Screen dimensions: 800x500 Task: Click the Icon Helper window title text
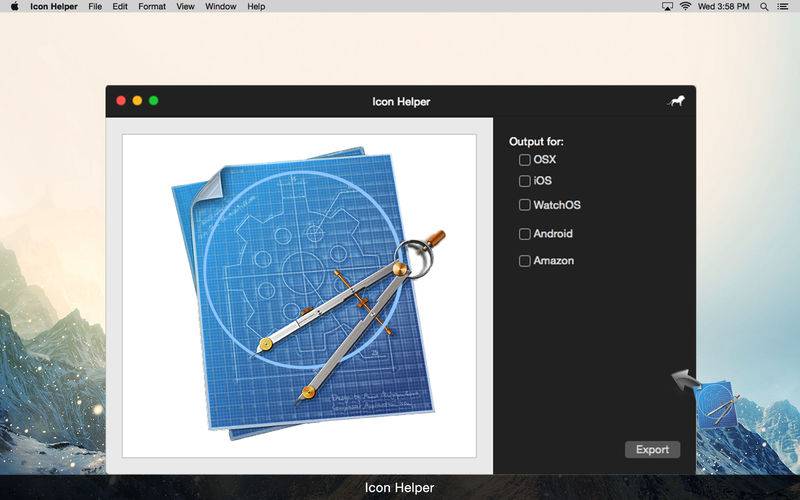(401, 102)
